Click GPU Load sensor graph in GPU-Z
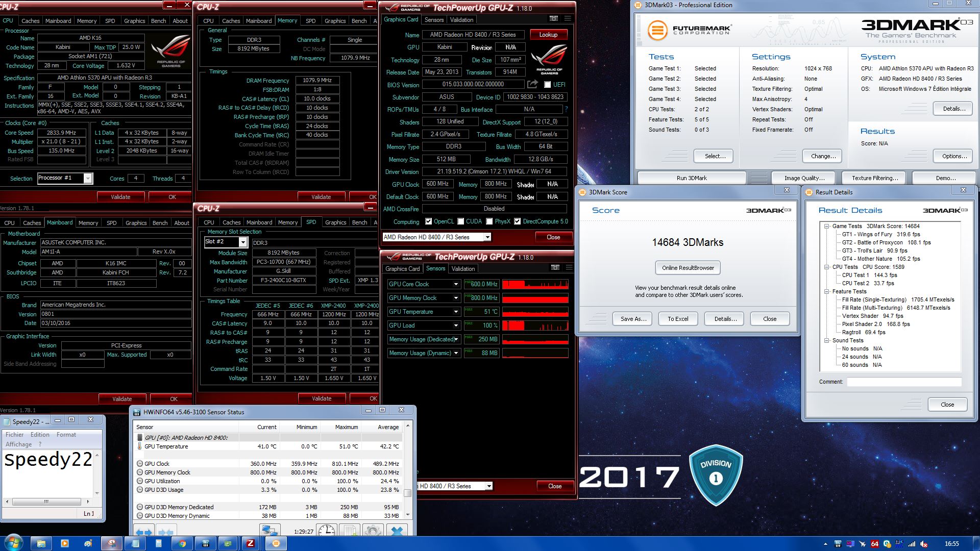 pos(535,325)
